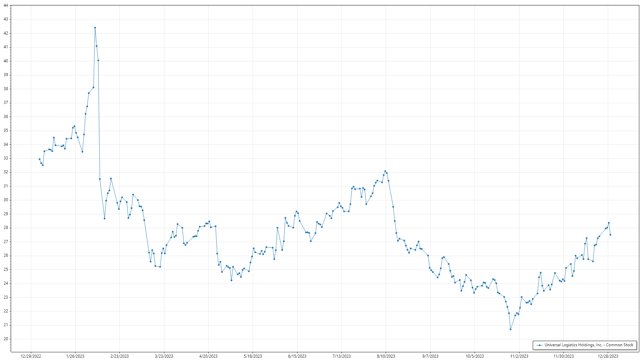
Task: Click the 12/29/2022 x-axis date label
Action: tap(31, 356)
